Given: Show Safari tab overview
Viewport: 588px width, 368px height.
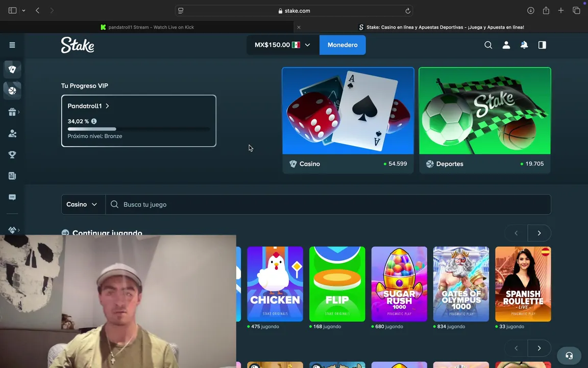Looking at the screenshot, I should 576,11.
